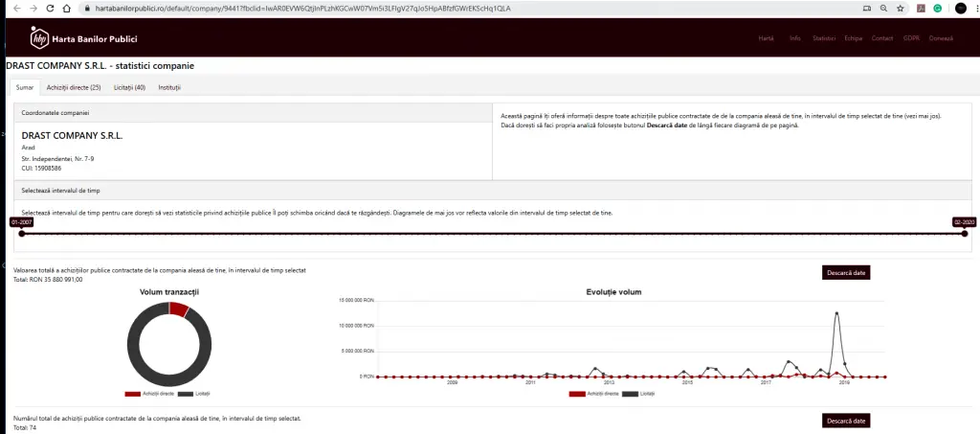The width and height of the screenshot is (980, 434).
Task: Switch to the Instituții tab
Action: click(x=169, y=87)
